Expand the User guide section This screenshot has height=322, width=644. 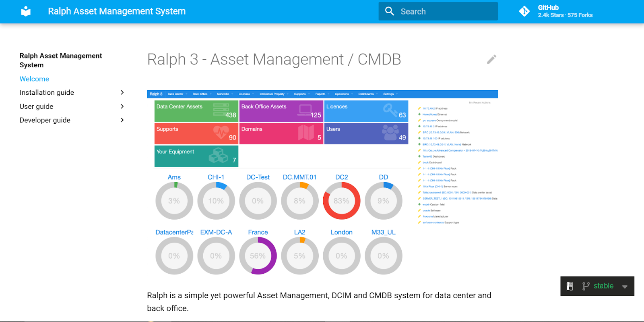pyautogui.click(x=122, y=106)
